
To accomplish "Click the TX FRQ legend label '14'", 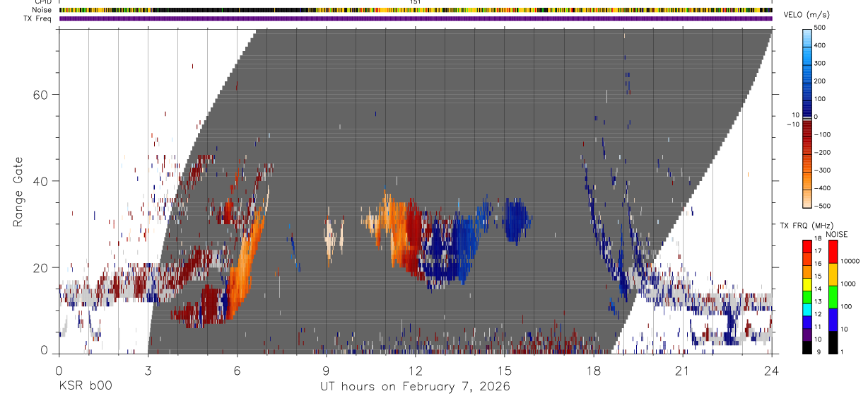I will click(818, 290).
